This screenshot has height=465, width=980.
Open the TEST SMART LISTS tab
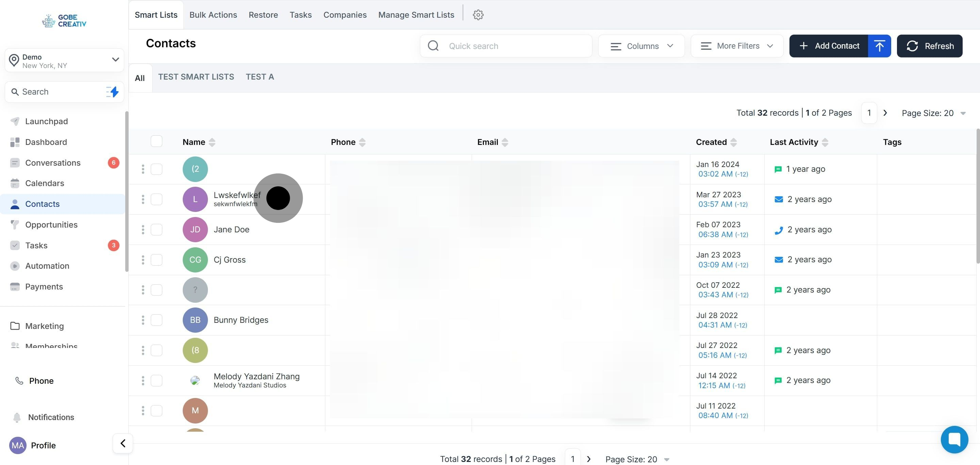pyautogui.click(x=196, y=77)
